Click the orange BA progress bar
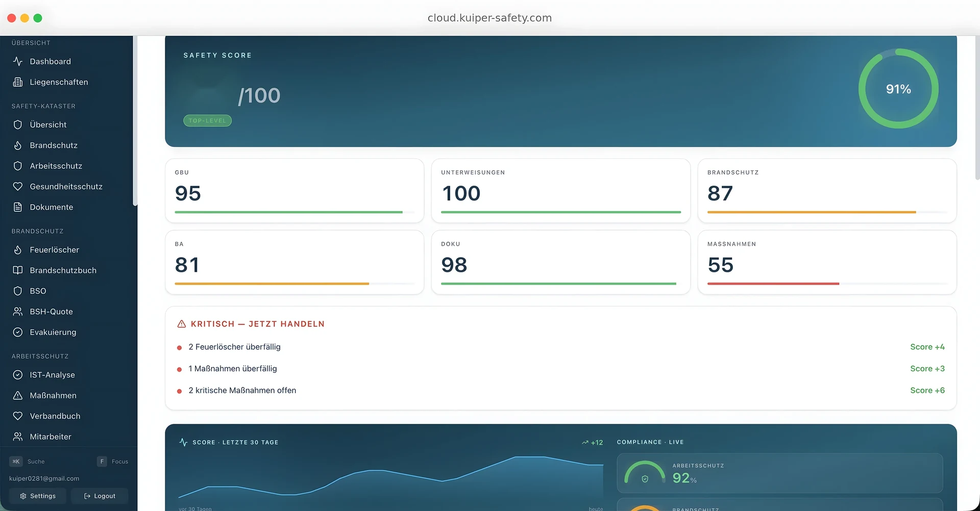The image size is (980, 511). coord(272,284)
